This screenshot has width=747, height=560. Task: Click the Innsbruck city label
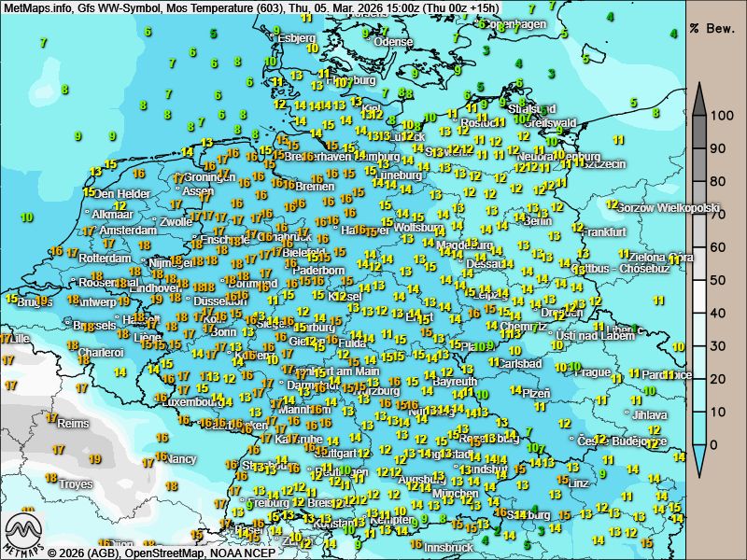point(448,548)
